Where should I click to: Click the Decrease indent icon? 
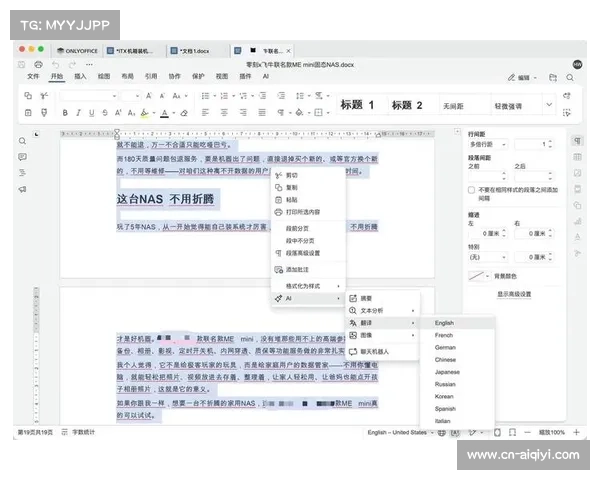coord(262,96)
